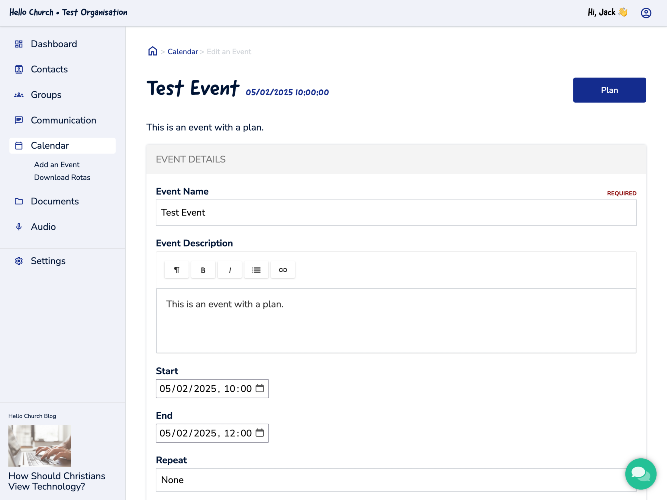This screenshot has height=500, width=667.
Task: Insert a link in description editor
Action: click(283, 270)
